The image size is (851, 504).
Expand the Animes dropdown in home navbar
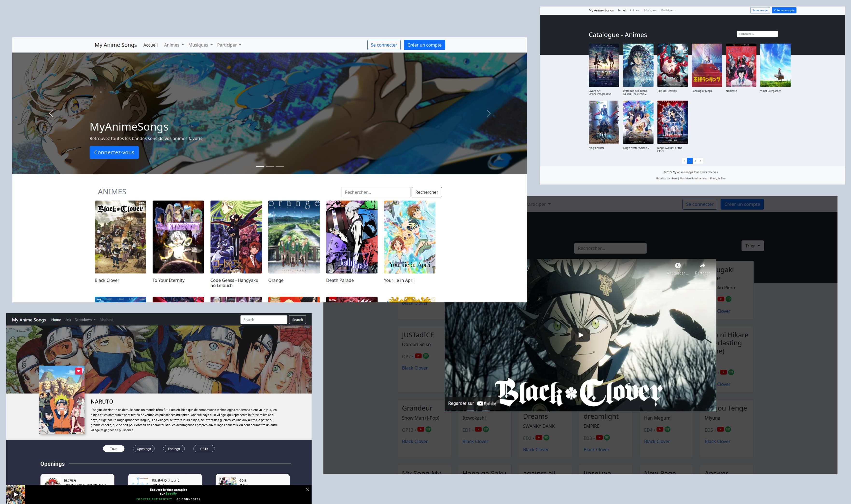(x=174, y=45)
